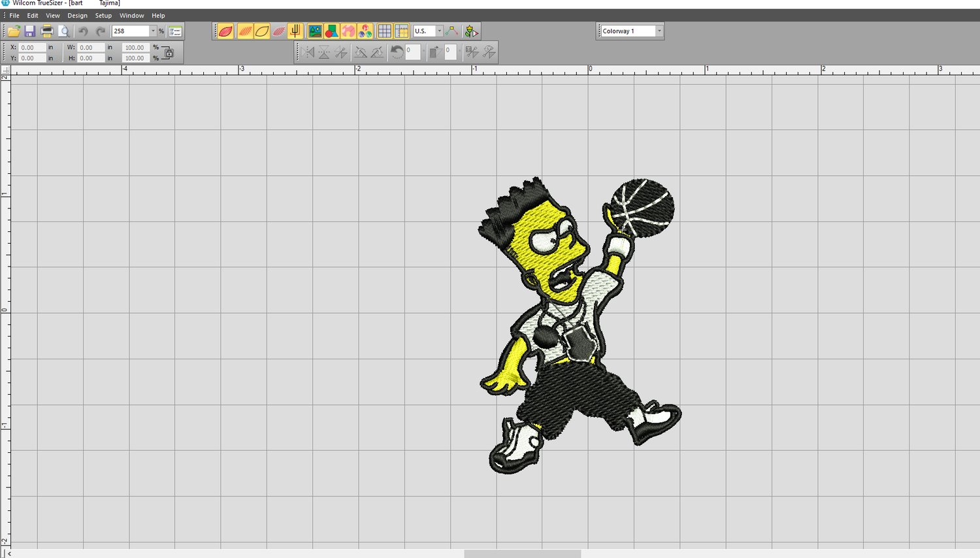Toggle Show Stitches icon

point(245,31)
